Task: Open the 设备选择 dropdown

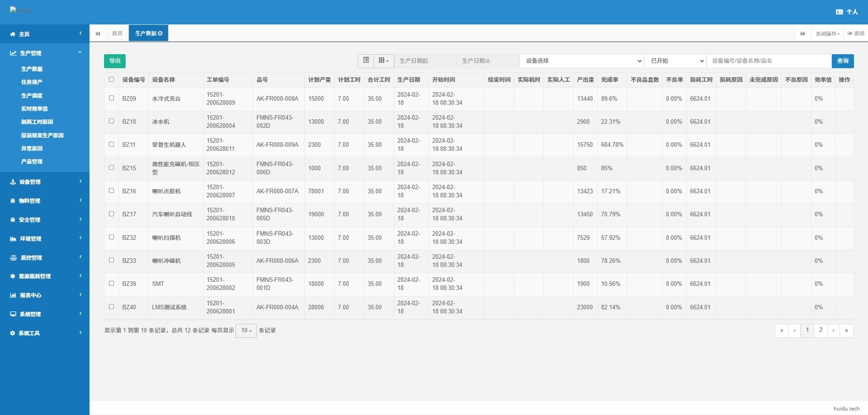Action: click(581, 61)
